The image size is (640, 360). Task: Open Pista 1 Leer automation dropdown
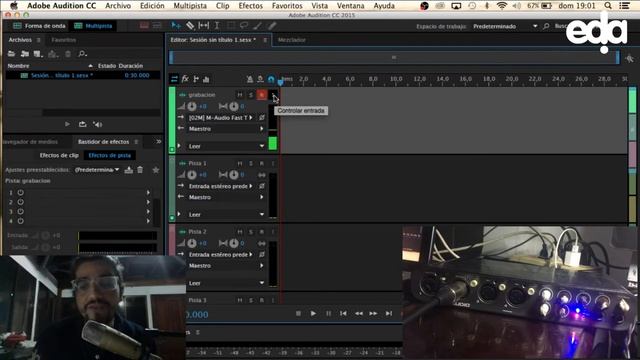(226, 215)
